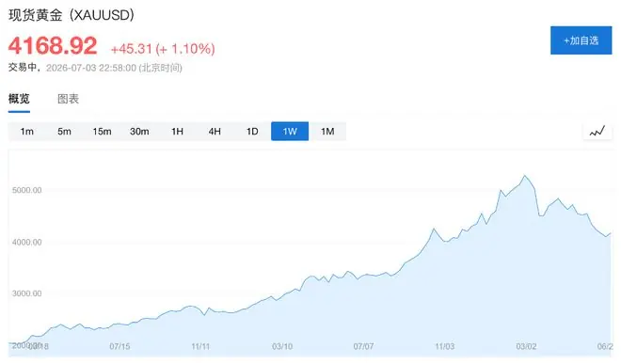Pick the 4H interval button
Screen dimensions: 621x364
tap(215, 131)
